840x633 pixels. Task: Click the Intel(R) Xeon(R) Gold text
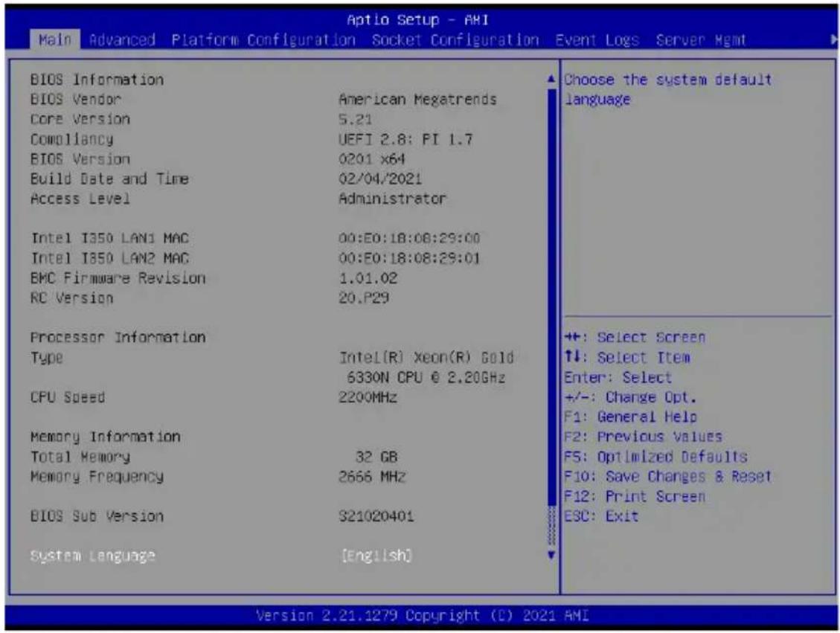426,357
